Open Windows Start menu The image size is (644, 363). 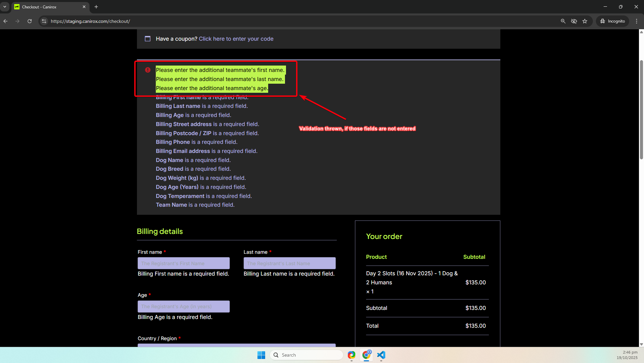click(261, 355)
